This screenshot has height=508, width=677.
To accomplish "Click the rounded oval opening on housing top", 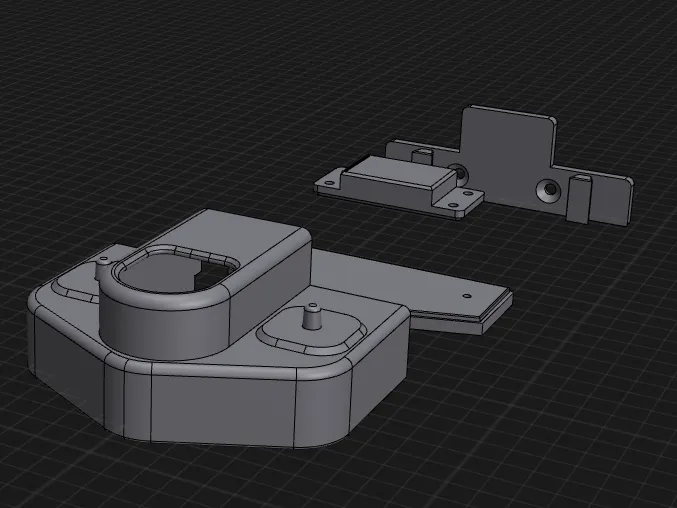I will (x=177, y=271).
